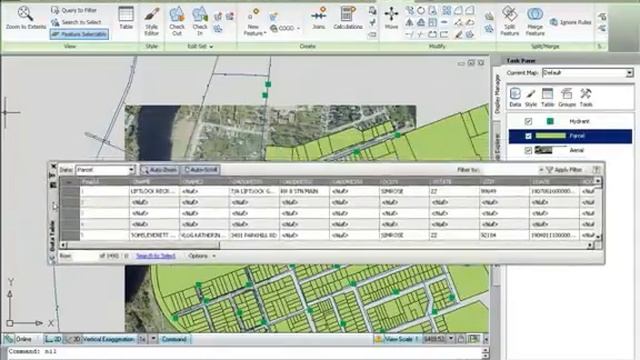Click the Row number input field
This screenshot has height=360, width=640.
coord(84,256)
